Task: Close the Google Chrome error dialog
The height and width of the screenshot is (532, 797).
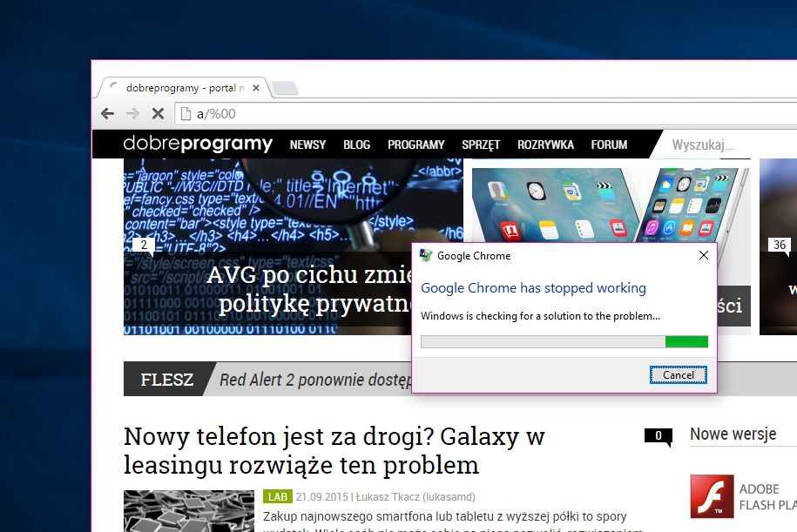Action: click(704, 255)
